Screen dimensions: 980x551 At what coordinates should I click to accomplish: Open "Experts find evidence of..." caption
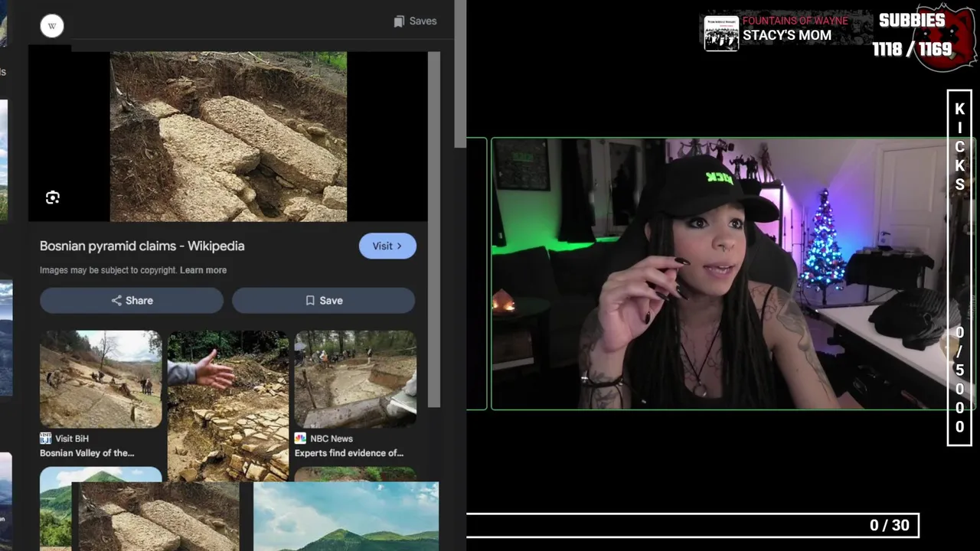pyautogui.click(x=349, y=453)
